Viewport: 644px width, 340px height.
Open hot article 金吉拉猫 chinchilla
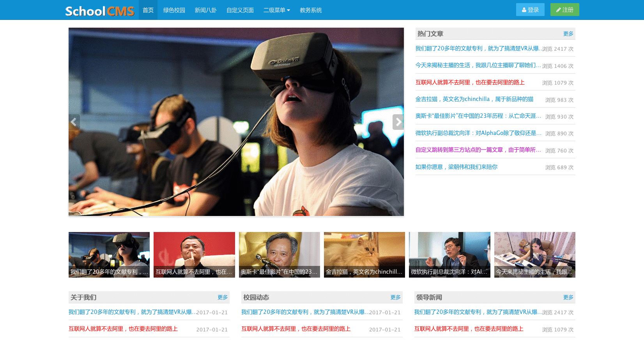[x=474, y=99]
